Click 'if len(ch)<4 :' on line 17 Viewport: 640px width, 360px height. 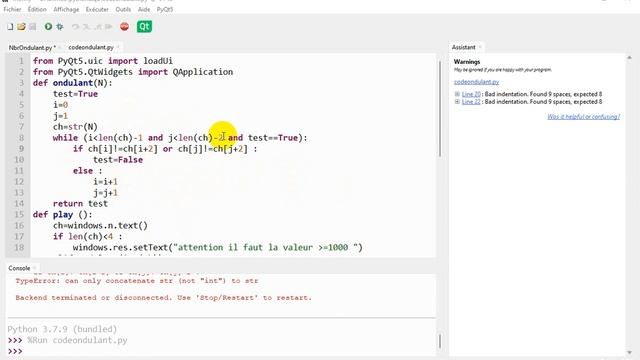tap(87, 237)
